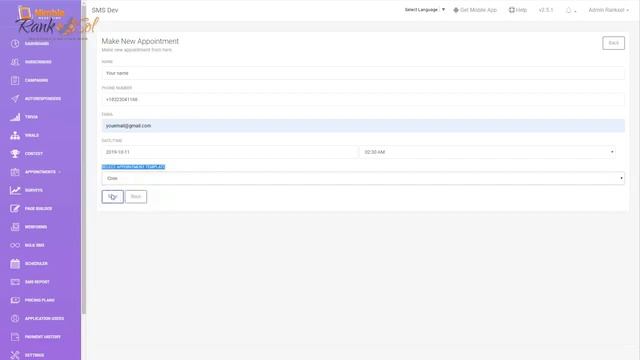Open the Webforms icon
Screen dimensions: 640x360
[15, 227]
